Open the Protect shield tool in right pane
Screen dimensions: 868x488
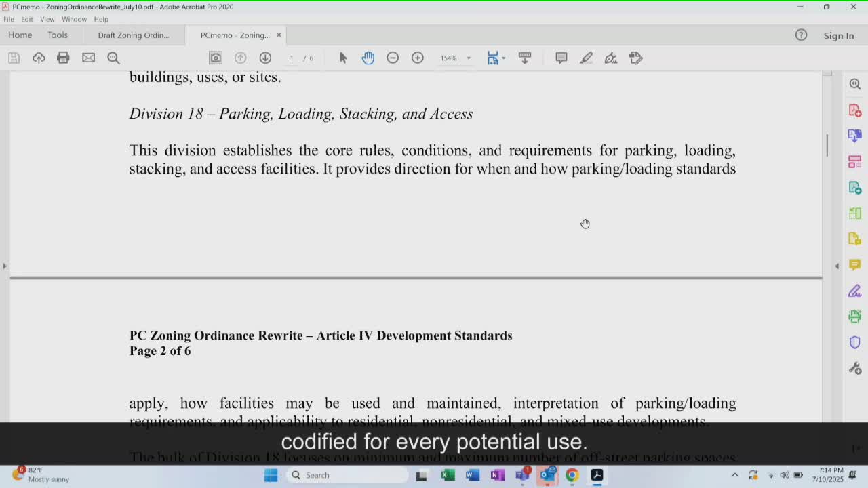tap(854, 343)
